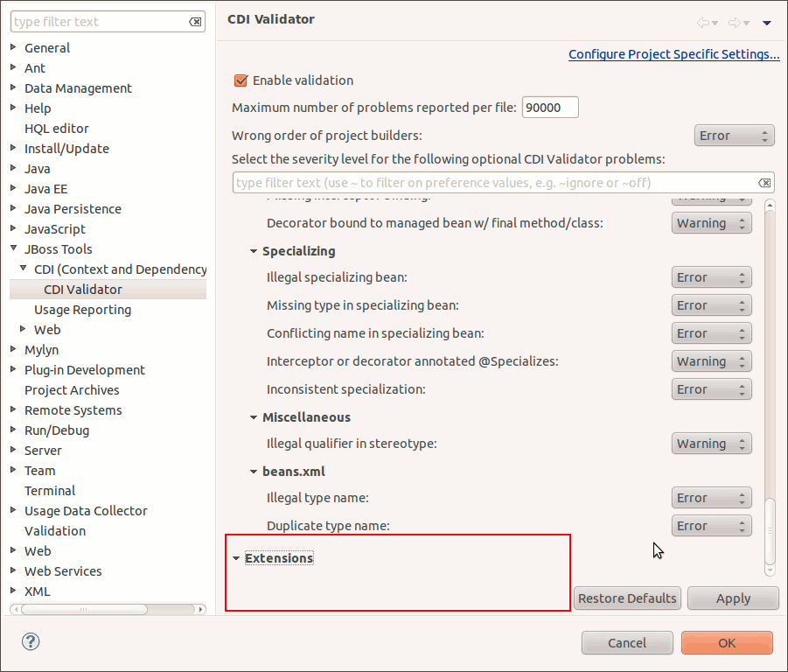
Task: Click the help question mark icon
Action: pyautogui.click(x=31, y=641)
